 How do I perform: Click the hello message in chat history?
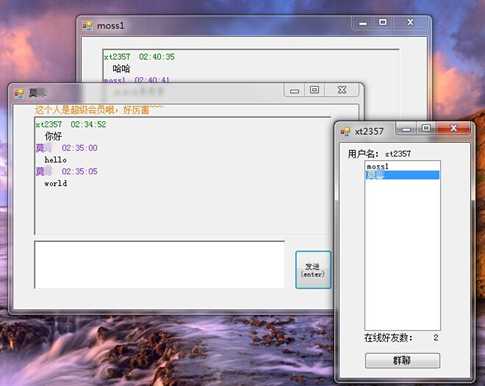(56, 160)
